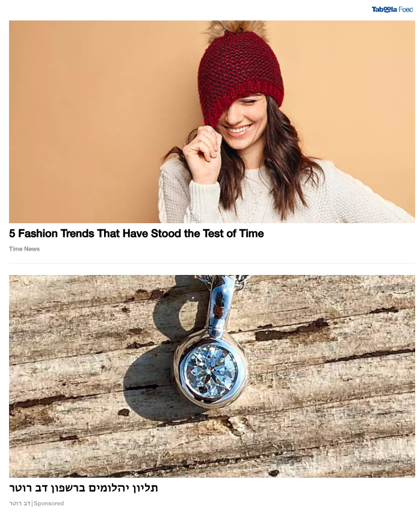The width and height of the screenshot is (420, 512).
Task: Click the word "Feed" in the logo
Action: tap(406, 9)
